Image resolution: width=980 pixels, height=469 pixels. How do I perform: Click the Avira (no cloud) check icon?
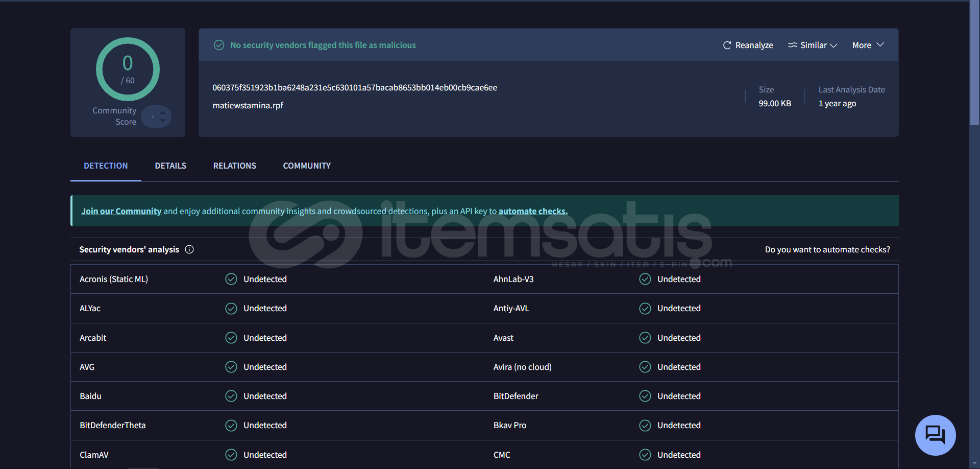coord(645,367)
